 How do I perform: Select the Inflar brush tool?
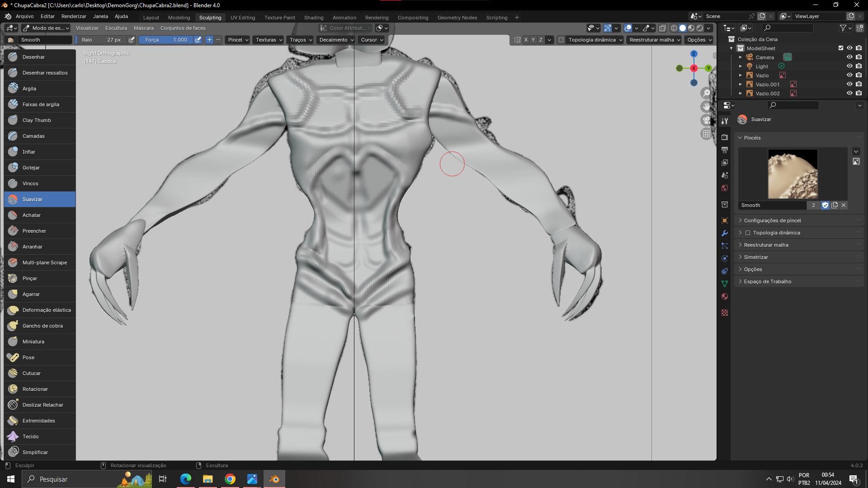pos(29,152)
